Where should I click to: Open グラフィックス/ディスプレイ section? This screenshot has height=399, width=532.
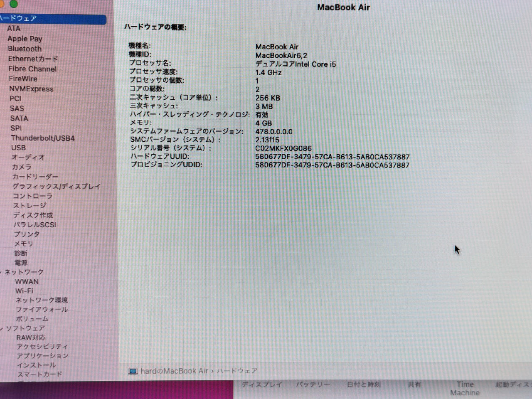(x=57, y=186)
